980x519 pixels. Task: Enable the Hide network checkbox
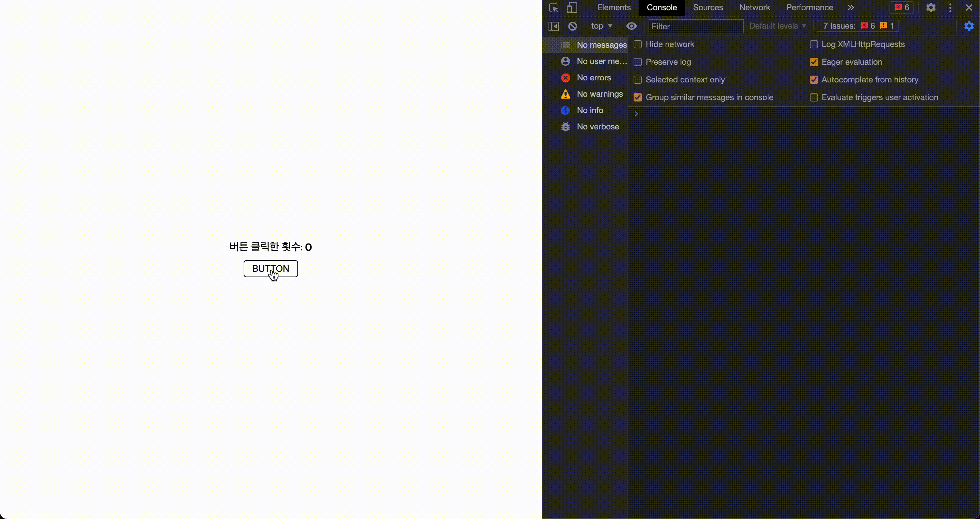coord(638,45)
